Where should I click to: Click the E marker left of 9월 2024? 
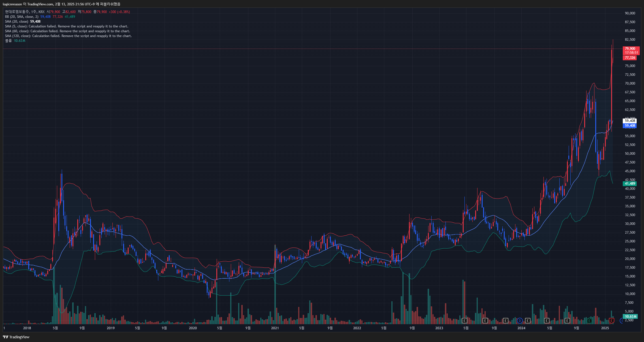point(567,321)
